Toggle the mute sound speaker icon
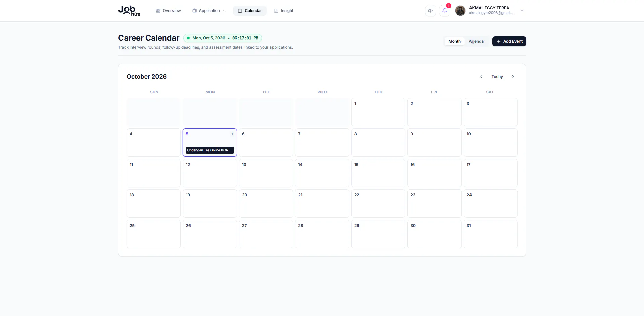Screen dimensions: 644x316 click(430, 11)
